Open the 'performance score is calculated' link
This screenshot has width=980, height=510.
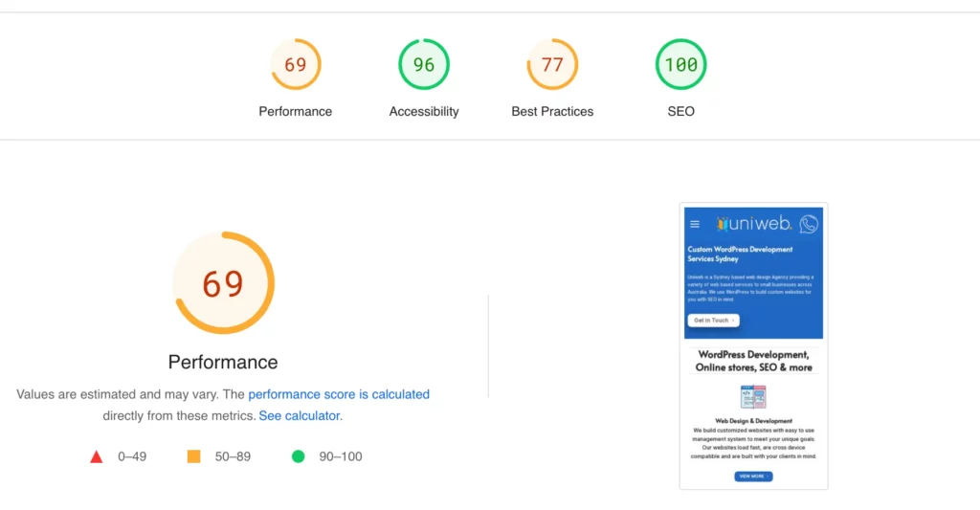(x=339, y=394)
